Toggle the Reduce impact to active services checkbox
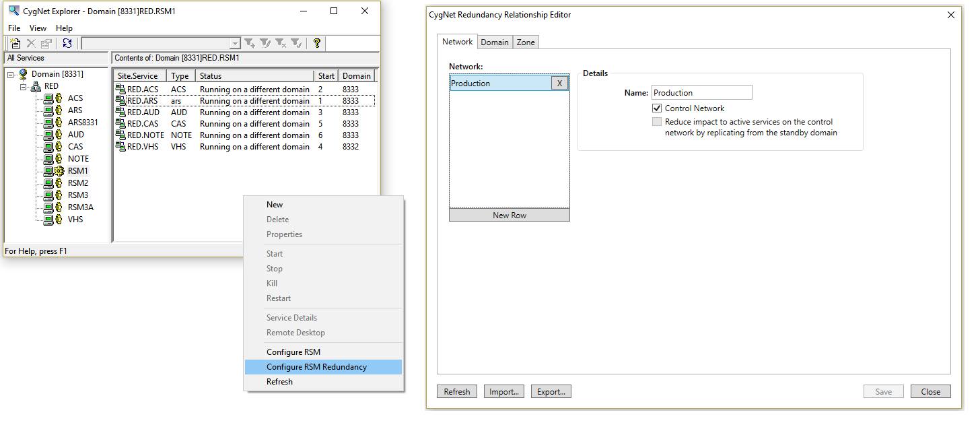Screen dimensions: 980x431 click(657, 122)
